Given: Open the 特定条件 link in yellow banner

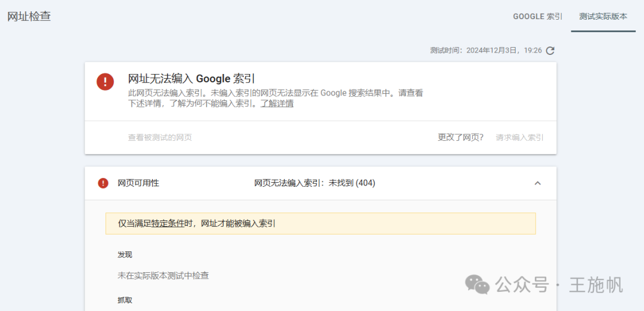Looking at the screenshot, I should pyautogui.click(x=168, y=223).
